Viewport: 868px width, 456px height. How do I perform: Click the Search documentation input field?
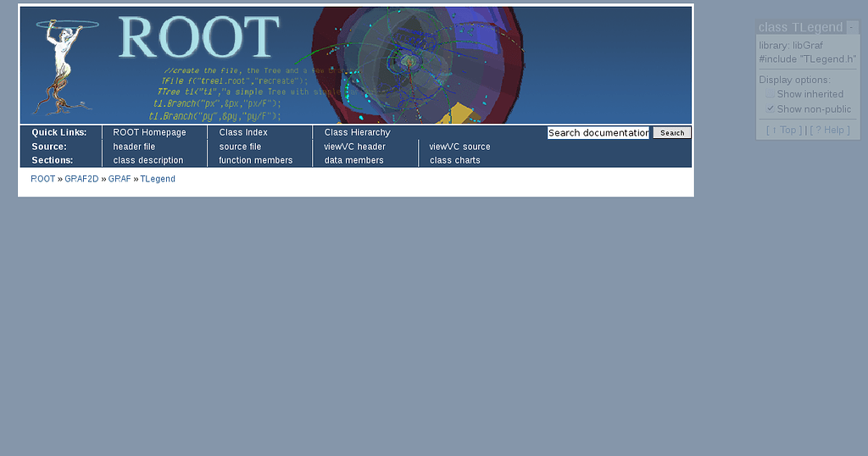coord(598,133)
